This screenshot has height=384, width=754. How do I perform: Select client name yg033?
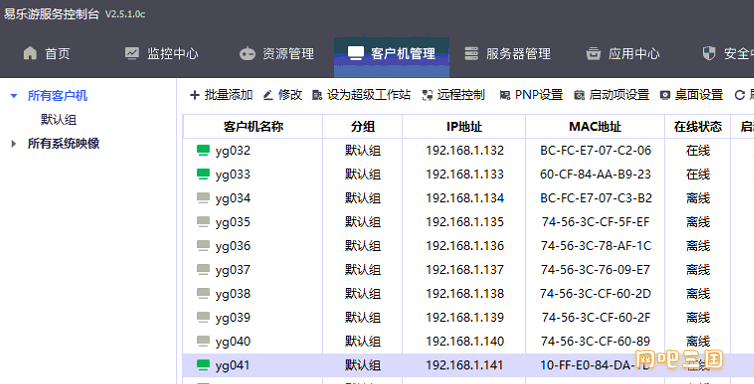click(x=233, y=174)
